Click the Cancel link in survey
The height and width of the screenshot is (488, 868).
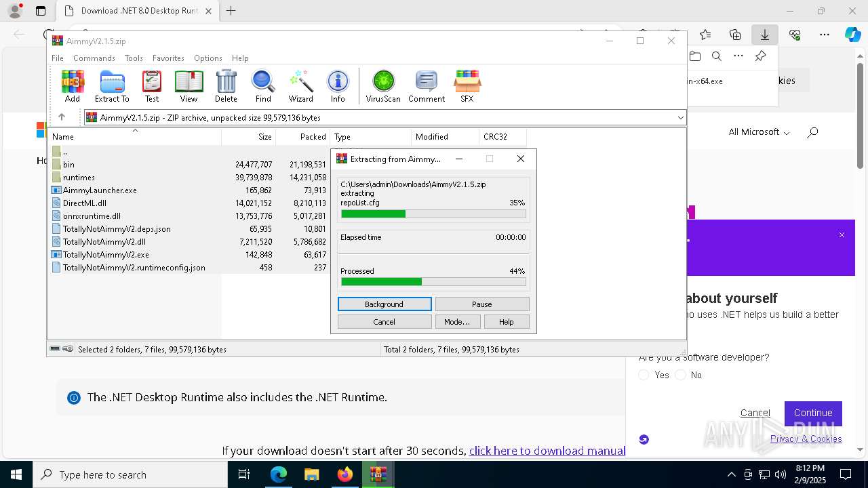(755, 413)
